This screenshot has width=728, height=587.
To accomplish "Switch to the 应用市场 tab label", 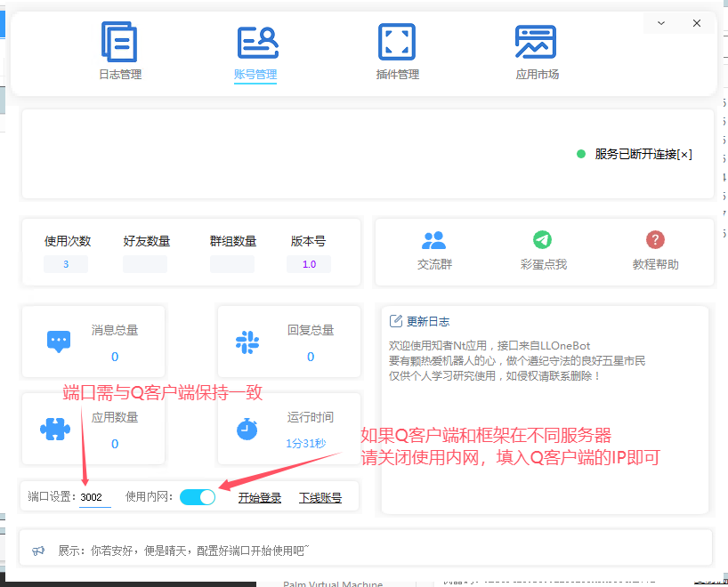I will (538, 74).
